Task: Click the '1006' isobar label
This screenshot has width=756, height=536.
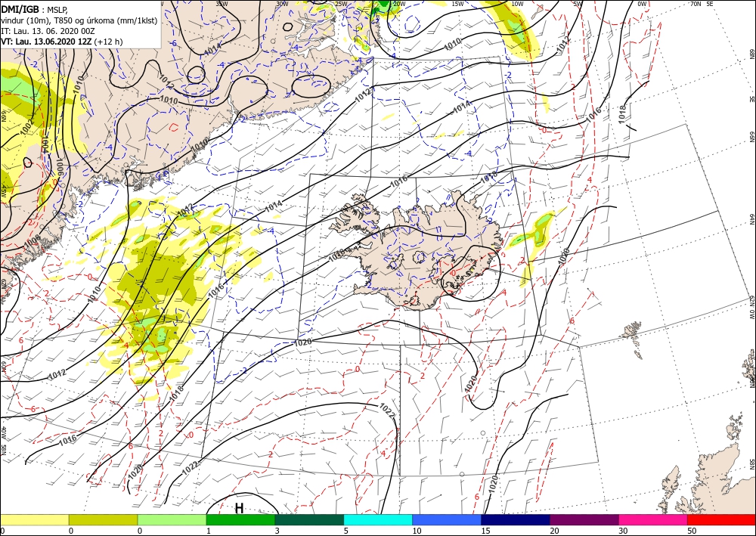Action: [59, 166]
